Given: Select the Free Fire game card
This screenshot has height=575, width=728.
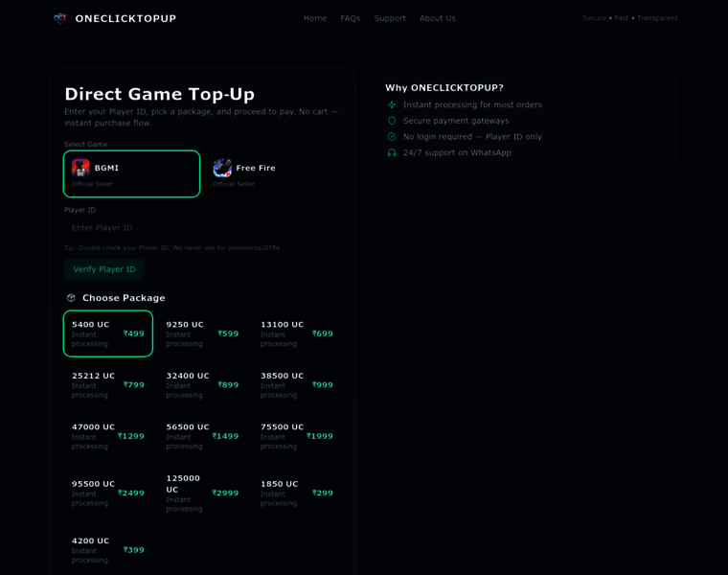Looking at the screenshot, I should pyautogui.click(x=273, y=173).
